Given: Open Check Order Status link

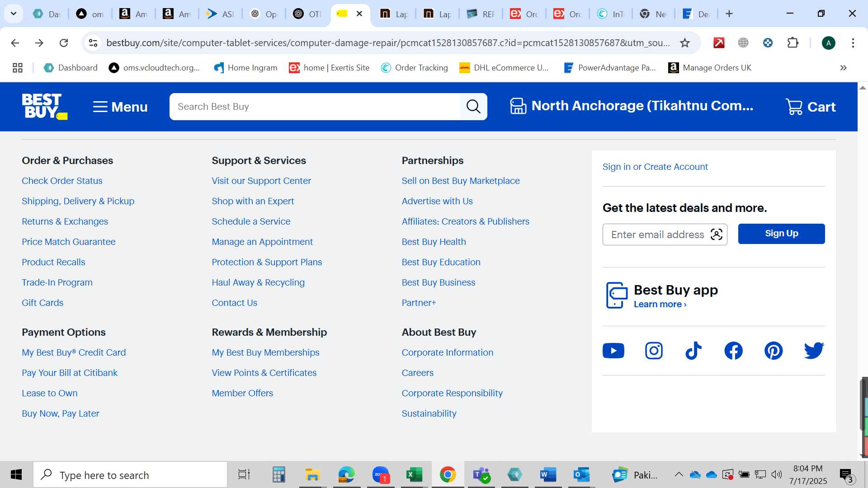Looking at the screenshot, I should click(x=62, y=181).
